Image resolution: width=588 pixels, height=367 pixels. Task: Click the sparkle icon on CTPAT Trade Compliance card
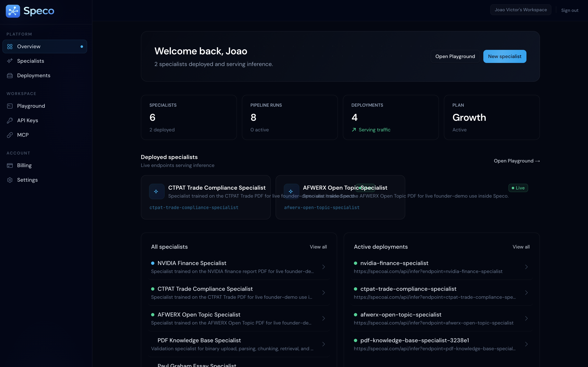pos(156,191)
